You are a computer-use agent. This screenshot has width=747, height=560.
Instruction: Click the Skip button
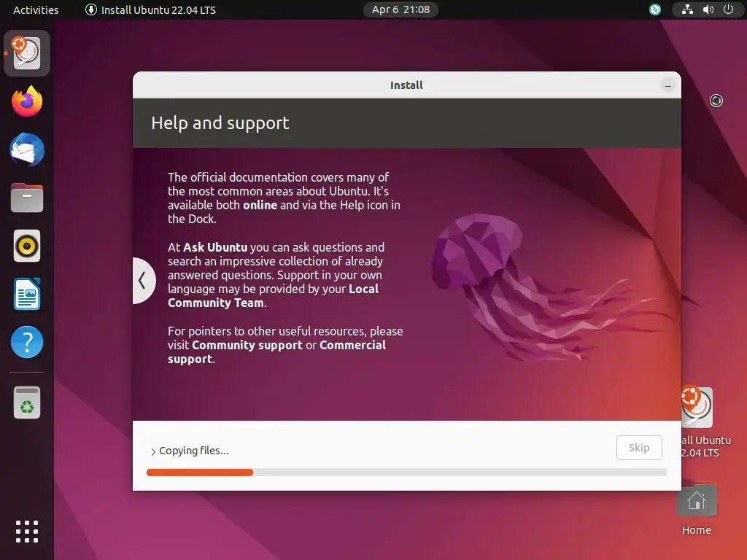tap(639, 448)
